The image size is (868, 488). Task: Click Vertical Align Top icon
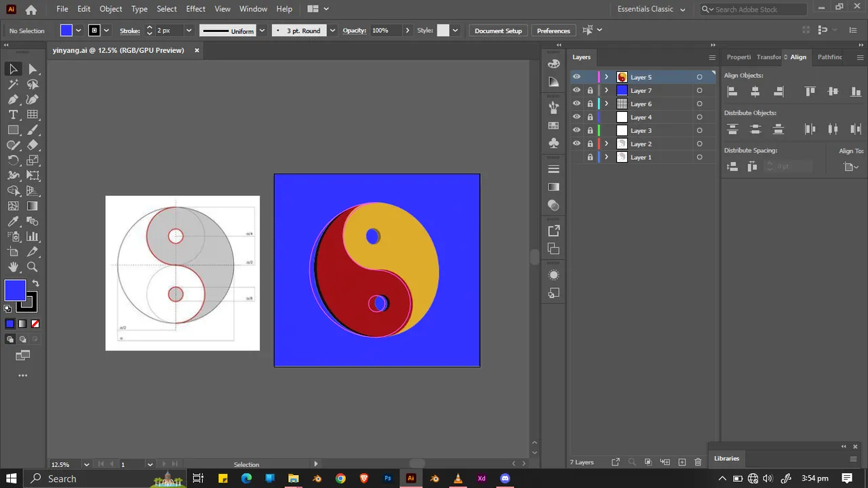coord(810,91)
